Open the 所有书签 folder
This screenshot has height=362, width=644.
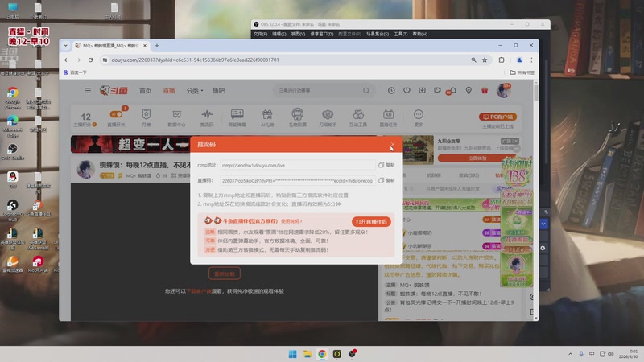click(522, 72)
